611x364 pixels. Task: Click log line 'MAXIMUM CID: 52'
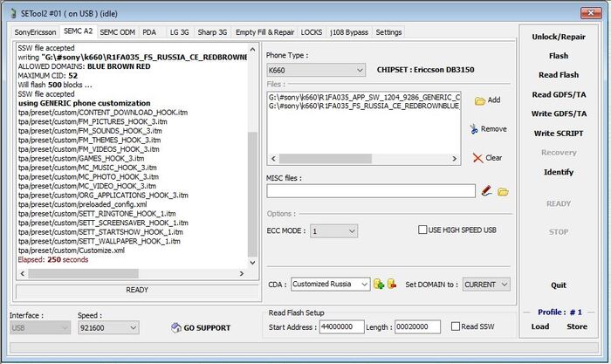(x=47, y=76)
